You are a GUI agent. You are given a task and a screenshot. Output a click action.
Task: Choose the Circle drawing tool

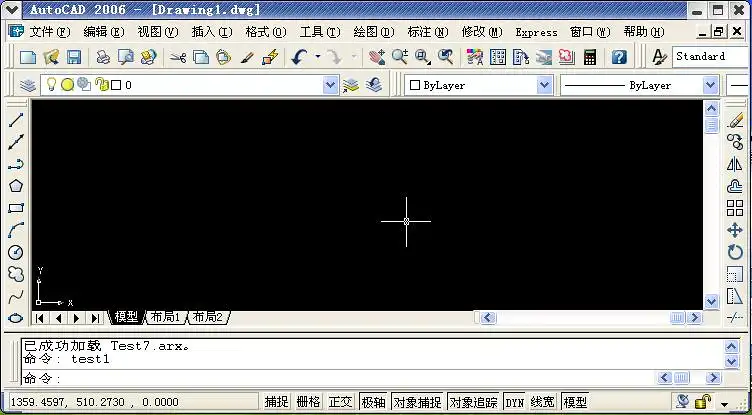16,252
